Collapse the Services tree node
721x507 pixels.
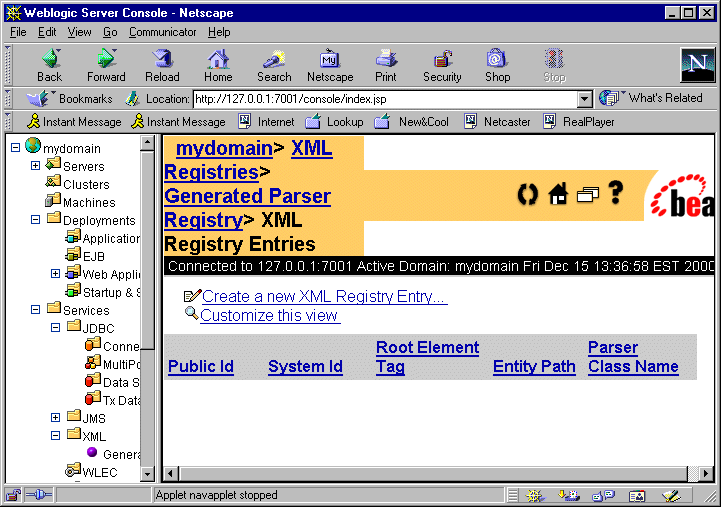[35, 310]
